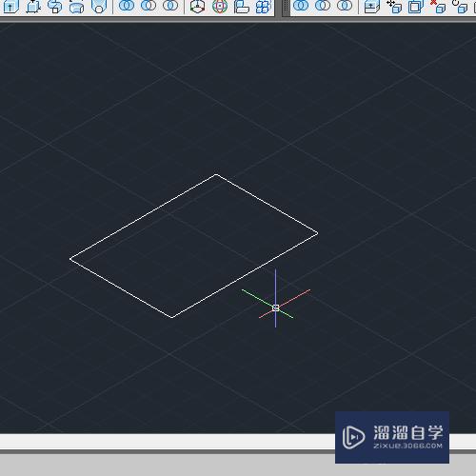Choose Intersect in the Modeling toolbar

click(170, 6)
